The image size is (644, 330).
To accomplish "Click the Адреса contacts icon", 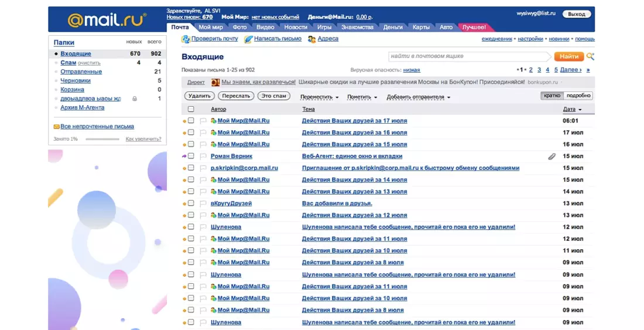I will click(311, 39).
